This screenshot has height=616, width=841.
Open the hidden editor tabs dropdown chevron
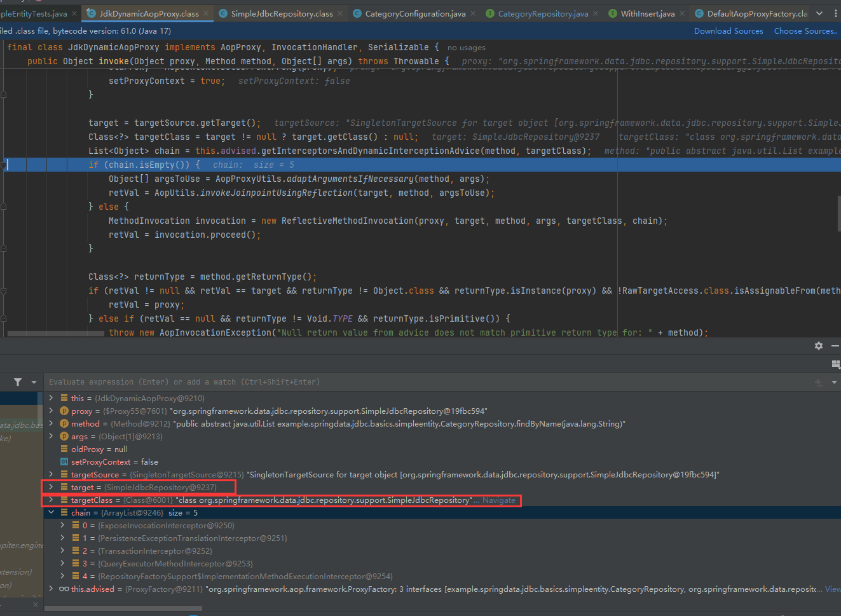pos(819,13)
